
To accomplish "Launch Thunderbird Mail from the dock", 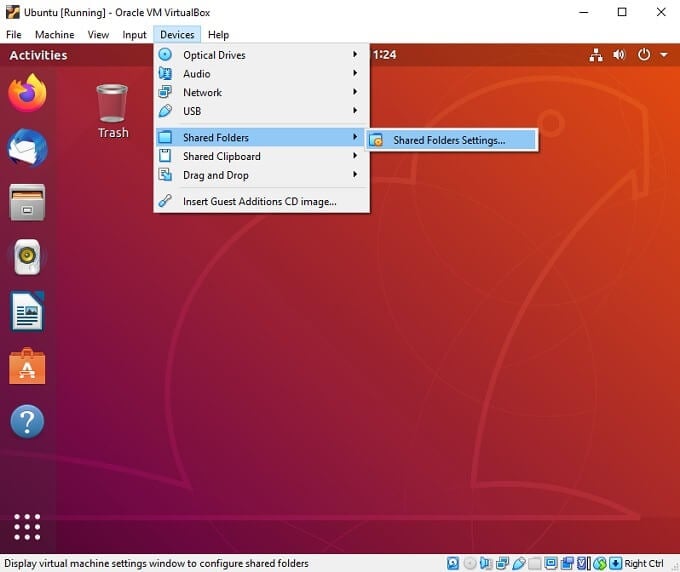I will coord(27,148).
